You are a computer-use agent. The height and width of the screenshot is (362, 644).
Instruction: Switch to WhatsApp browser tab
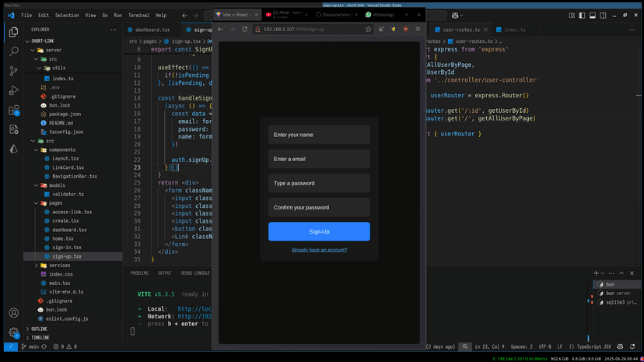tap(383, 15)
